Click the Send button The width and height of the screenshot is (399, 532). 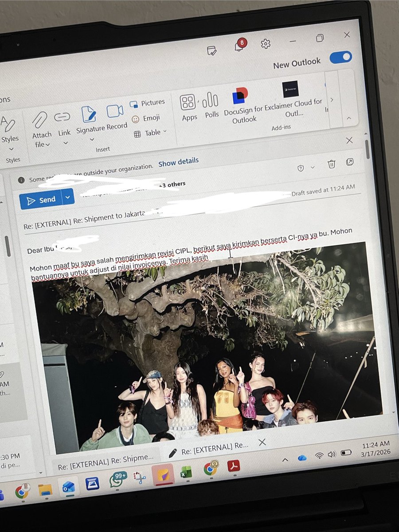pyautogui.click(x=41, y=200)
